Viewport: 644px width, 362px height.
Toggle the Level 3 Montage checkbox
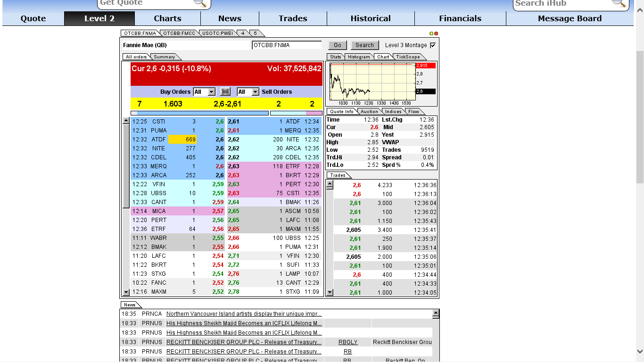point(433,45)
